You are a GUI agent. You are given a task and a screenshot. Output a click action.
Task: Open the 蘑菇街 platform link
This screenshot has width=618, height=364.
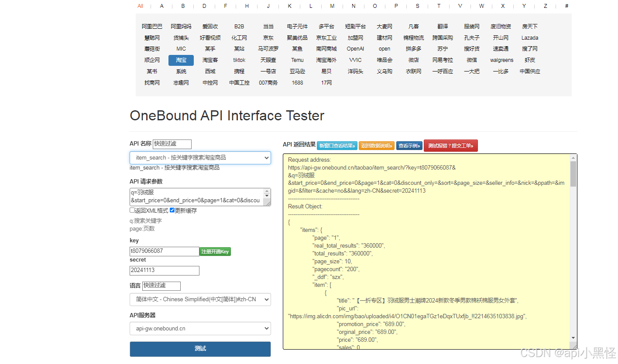click(x=152, y=49)
